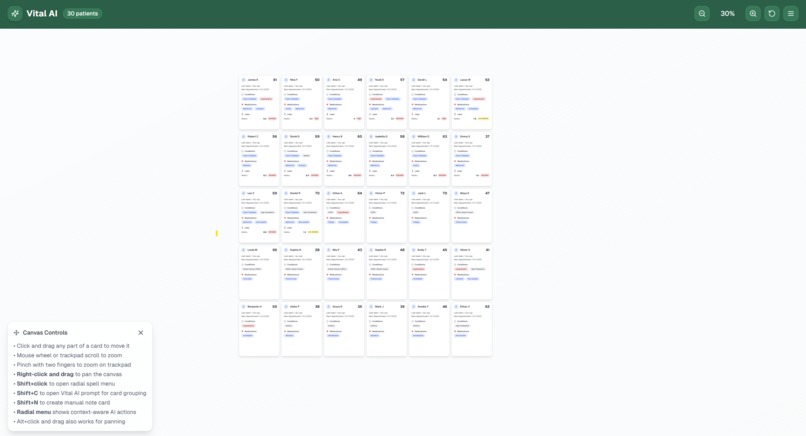Screen dimensions: 806x436
Task: Select the Benjamin patient card aged 55
Action: 259,329
